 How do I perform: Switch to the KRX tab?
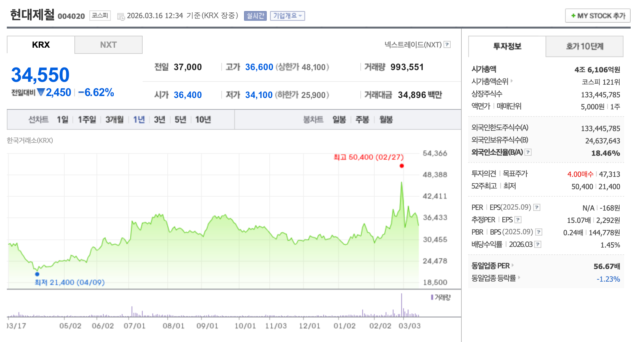tap(41, 45)
